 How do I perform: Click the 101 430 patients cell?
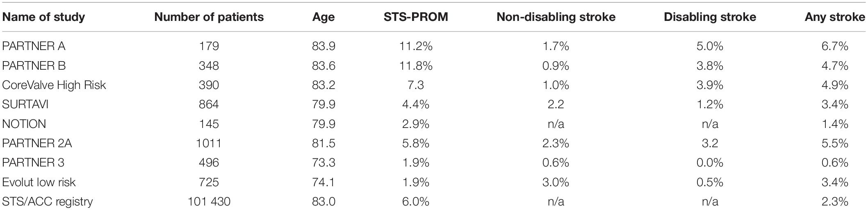[x=209, y=201]
